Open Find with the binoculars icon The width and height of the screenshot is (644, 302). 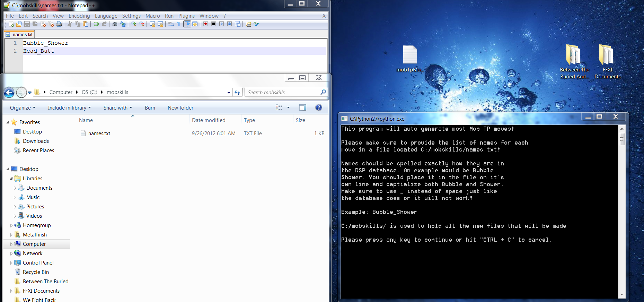tap(115, 24)
